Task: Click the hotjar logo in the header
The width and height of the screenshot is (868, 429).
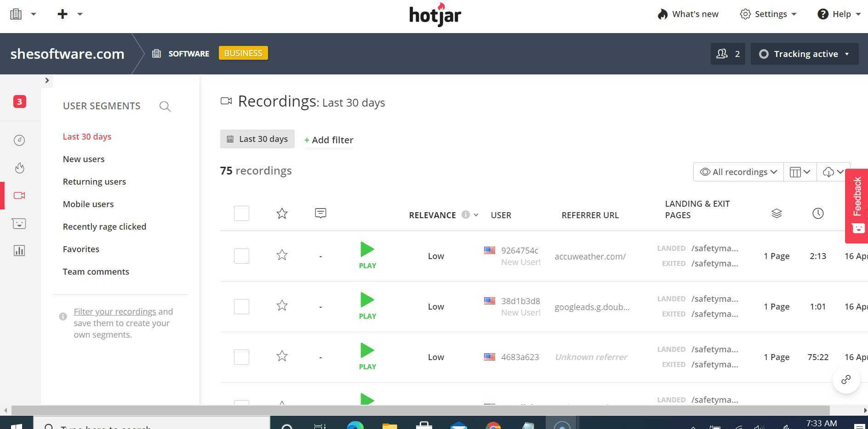Action: point(434,14)
